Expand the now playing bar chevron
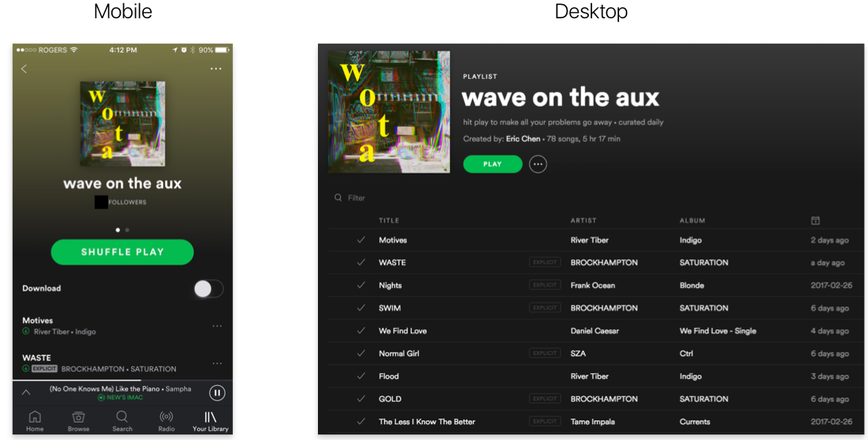This screenshot has height=440, width=868. pos(26,392)
